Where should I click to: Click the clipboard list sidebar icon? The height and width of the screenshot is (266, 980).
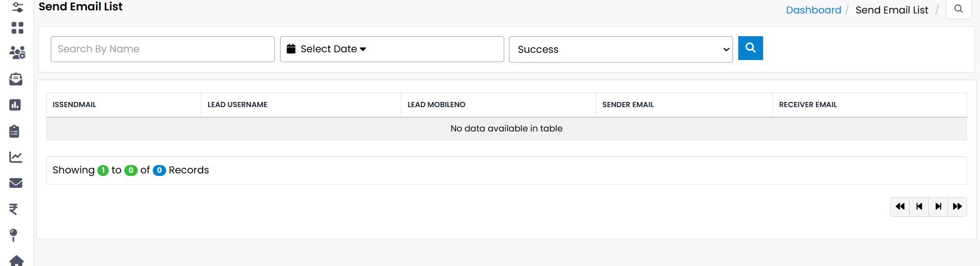point(14,131)
